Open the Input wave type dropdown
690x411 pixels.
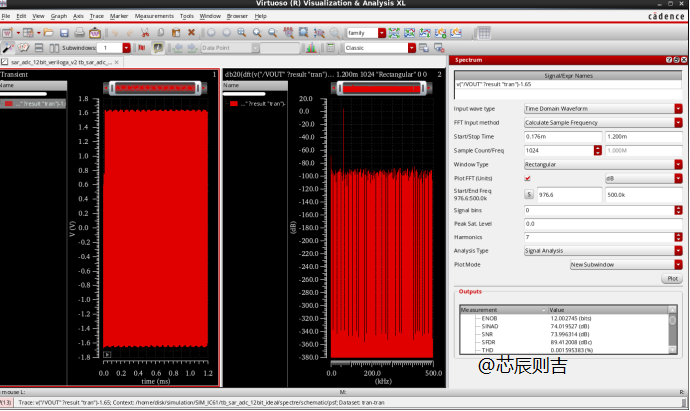tap(678, 109)
